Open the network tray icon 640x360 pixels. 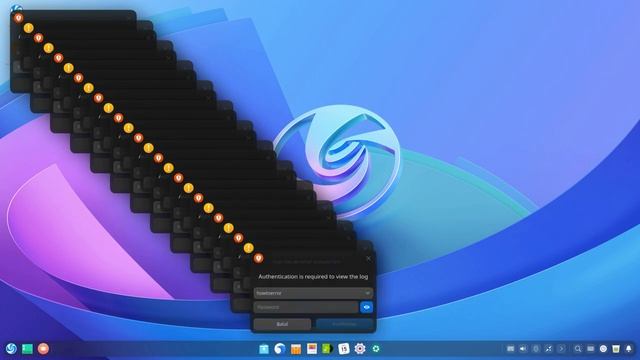[549, 349]
